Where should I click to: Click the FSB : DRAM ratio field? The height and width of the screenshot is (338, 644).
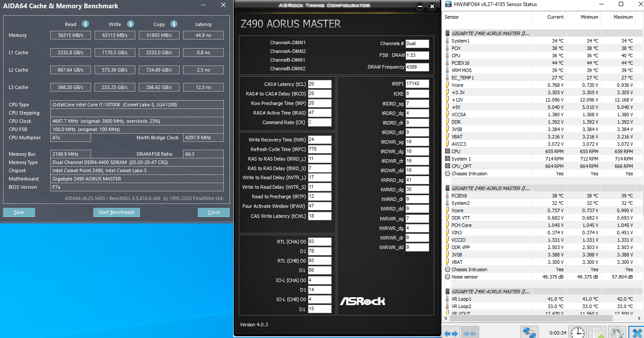tap(417, 56)
